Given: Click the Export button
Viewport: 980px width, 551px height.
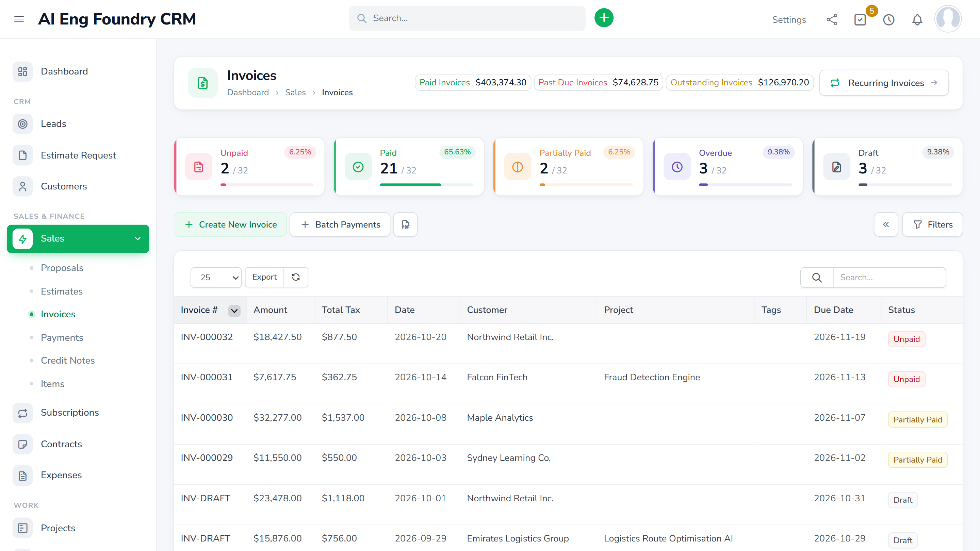Looking at the screenshot, I should click(264, 277).
